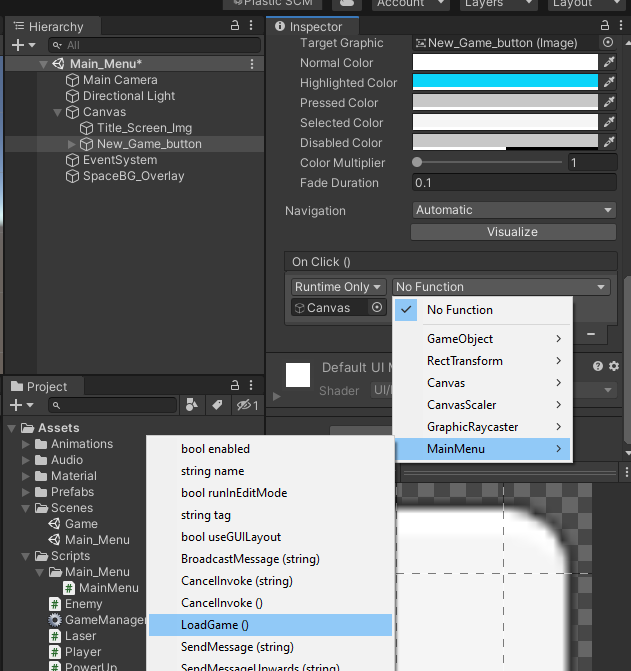Lock the Project panel
The width and height of the screenshot is (631, 671).
pos(235,385)
